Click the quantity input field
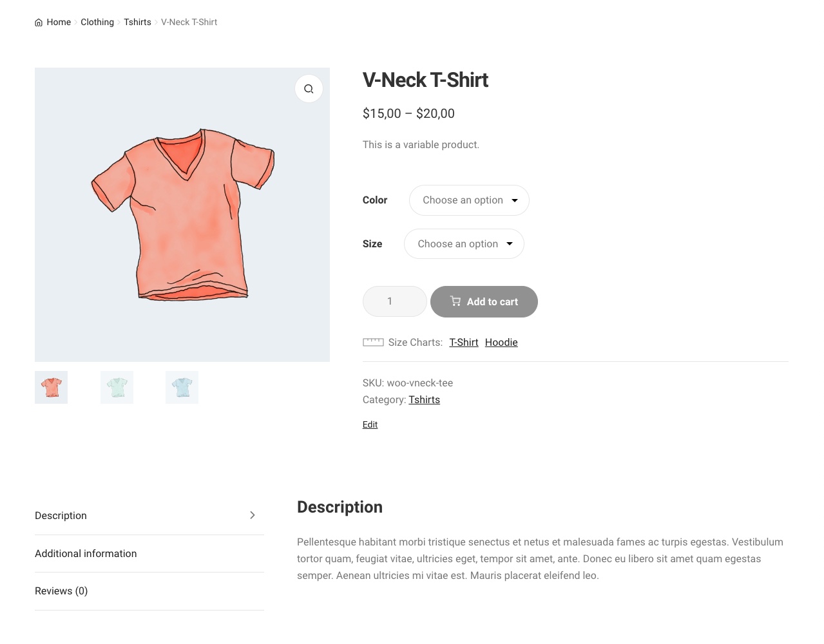Image resolution: width=824 pixels, height=644 pixels. tap(394, 301)
